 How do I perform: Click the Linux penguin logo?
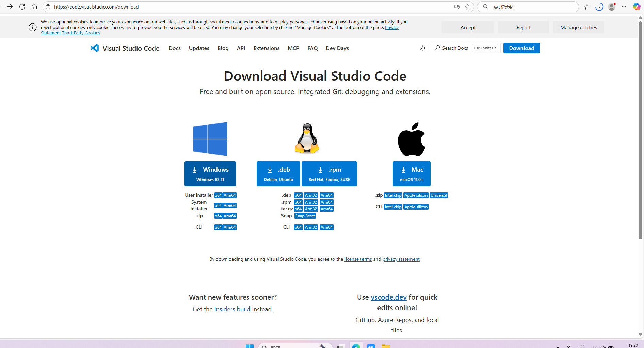click(307, 139)
